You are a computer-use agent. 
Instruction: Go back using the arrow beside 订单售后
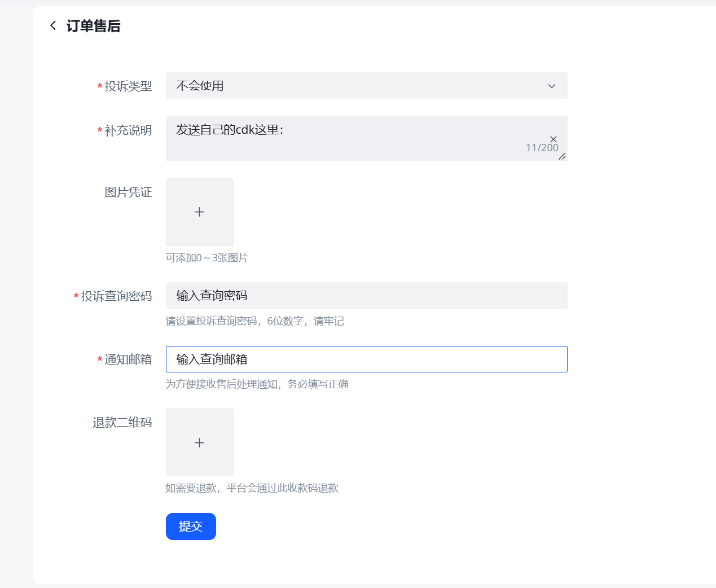tap(53, 25)
